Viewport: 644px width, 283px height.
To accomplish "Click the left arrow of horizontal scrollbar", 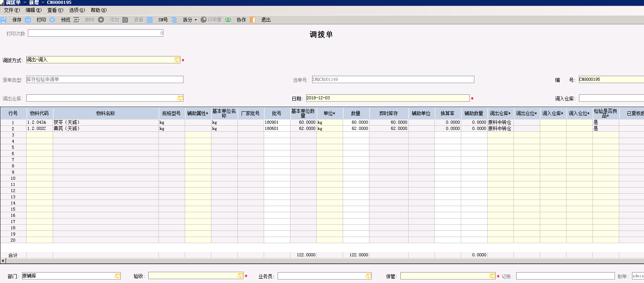I will 3,261.
